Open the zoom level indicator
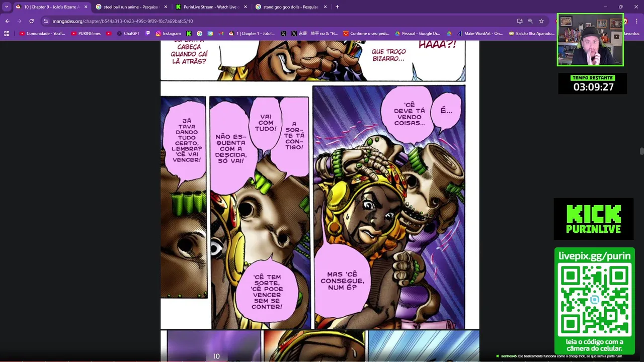Viewport: 644px width, 362px height. pyautogui.click(x=530, y=21)
